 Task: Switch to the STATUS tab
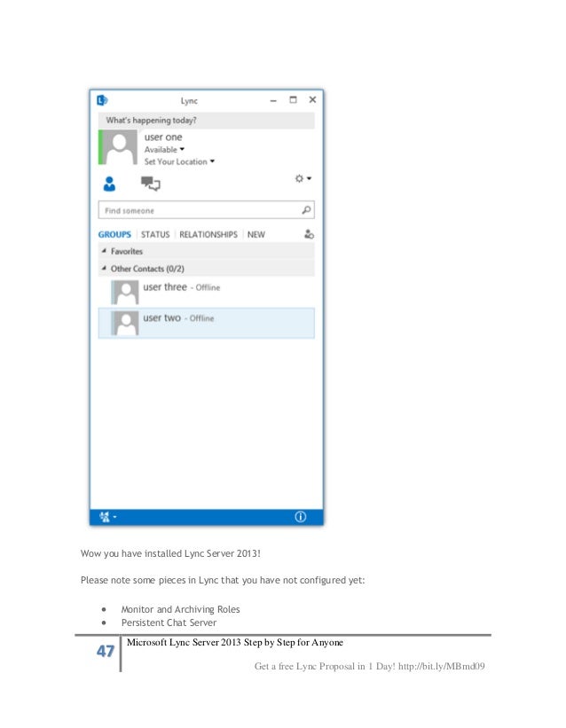(x=155, y=234)
